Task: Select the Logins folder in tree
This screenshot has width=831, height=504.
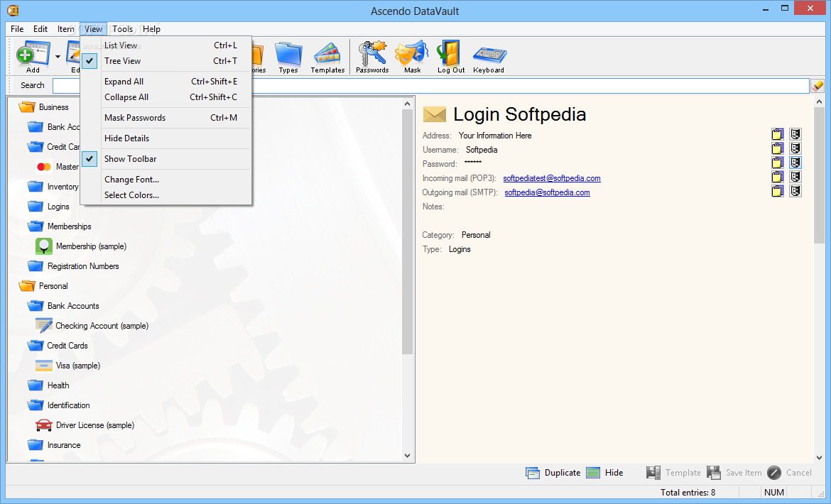Action: [x=48, y=207]
